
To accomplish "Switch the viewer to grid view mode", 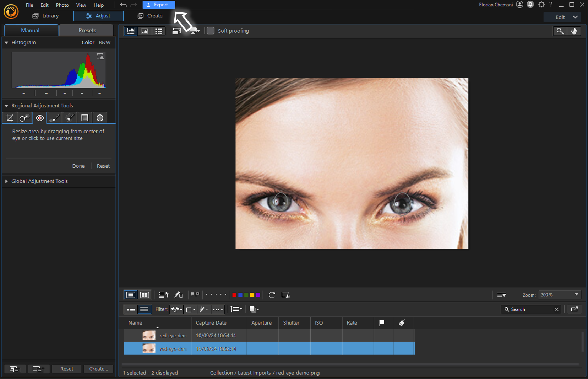I will 159,31.
